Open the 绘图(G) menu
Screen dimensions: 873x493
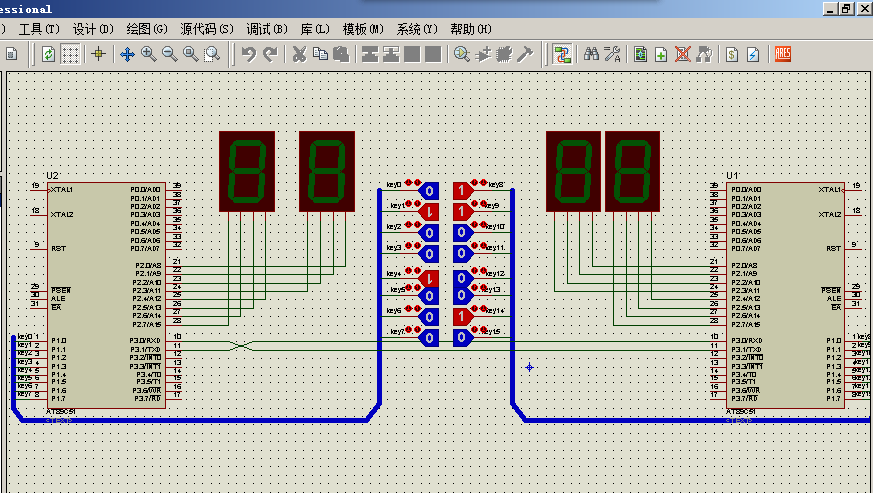click(x=147, y=29)
